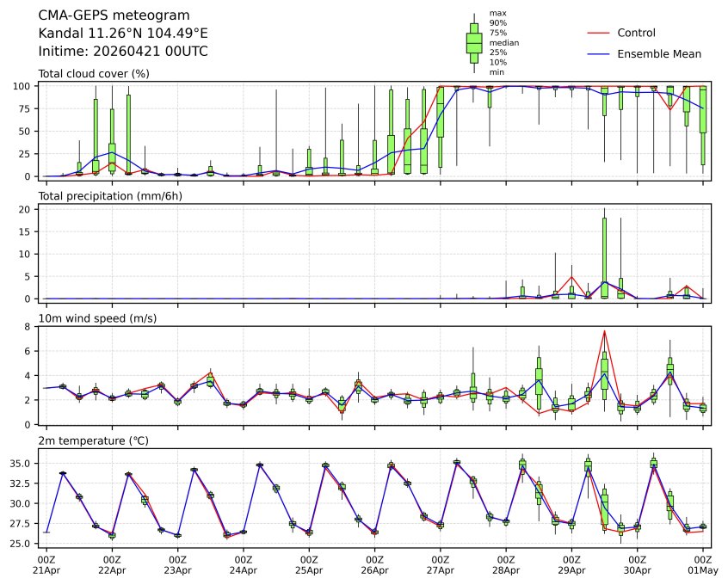Click the blue Ensemble Mean legend line
Viewport: 728px width, 585px height.
(598, 54)
